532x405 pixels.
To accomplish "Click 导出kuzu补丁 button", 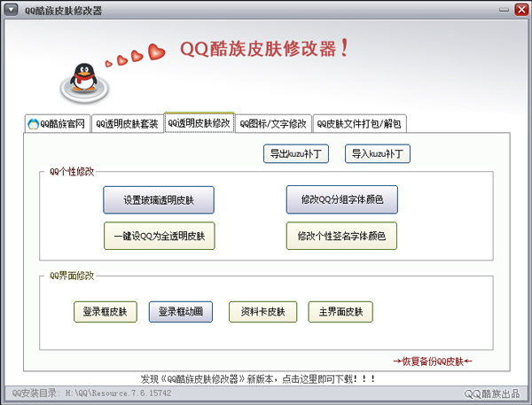I will tap(296, 153).
